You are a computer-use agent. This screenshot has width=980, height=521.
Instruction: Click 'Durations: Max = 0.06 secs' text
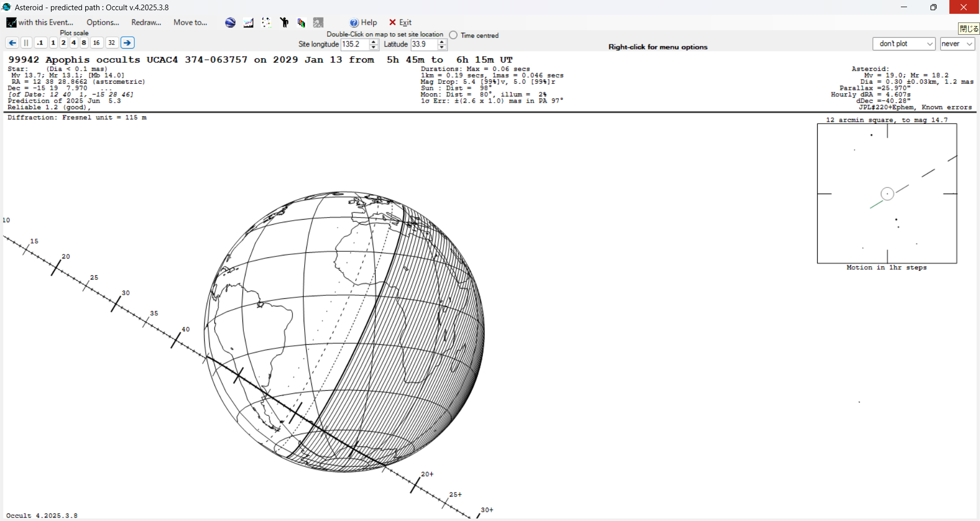[x=475, y=69]
